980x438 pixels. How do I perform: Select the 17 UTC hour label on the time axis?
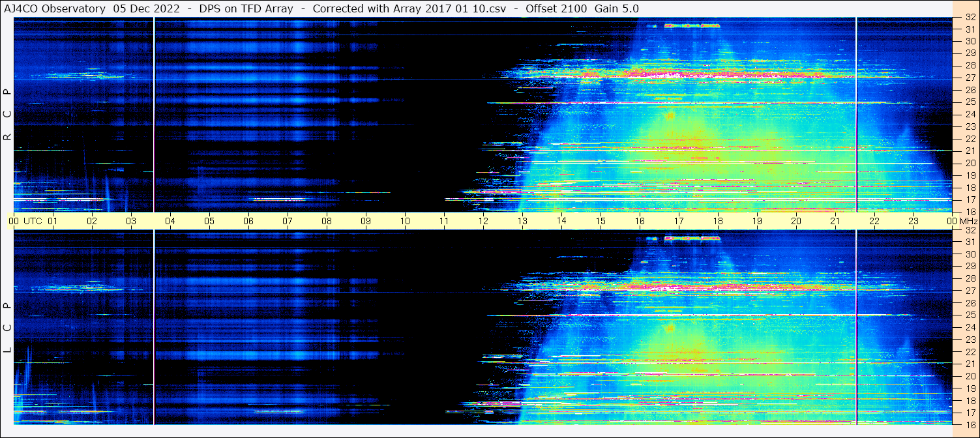(x=679, y=221)
